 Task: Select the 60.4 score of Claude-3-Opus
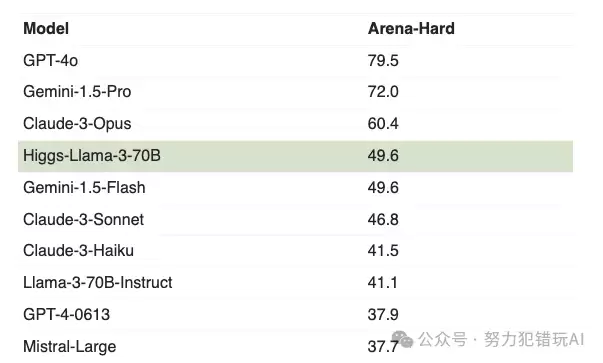pyautogui.click(x=383, y=124)
